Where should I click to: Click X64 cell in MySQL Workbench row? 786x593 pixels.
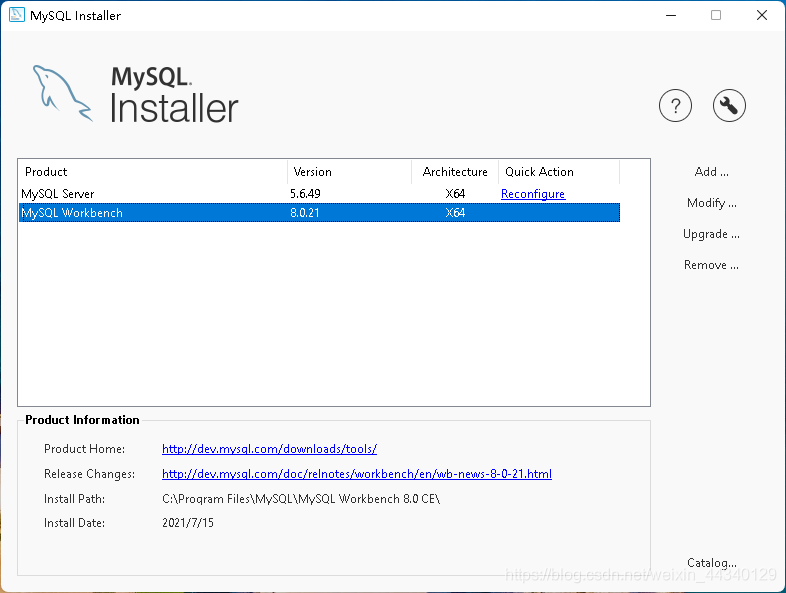pos(455,213)
